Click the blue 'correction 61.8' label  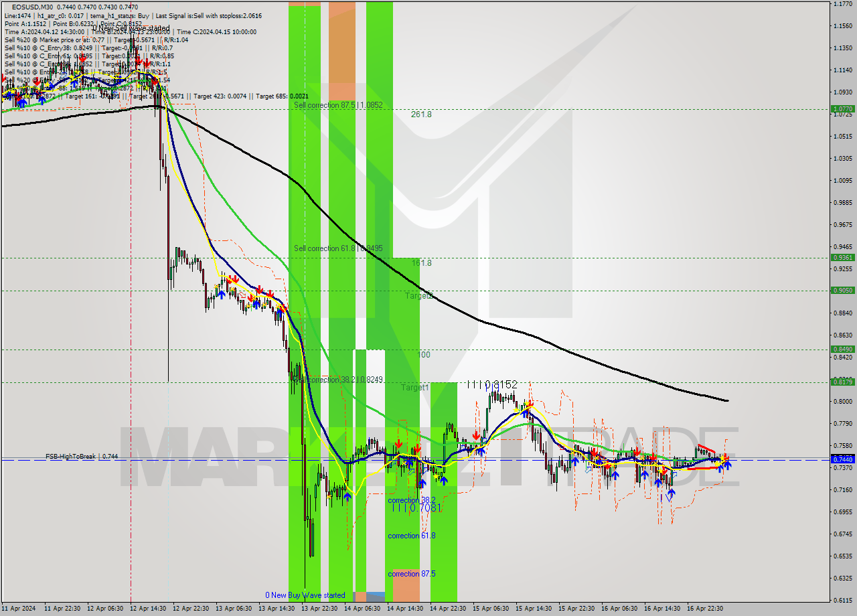(412, 536)
